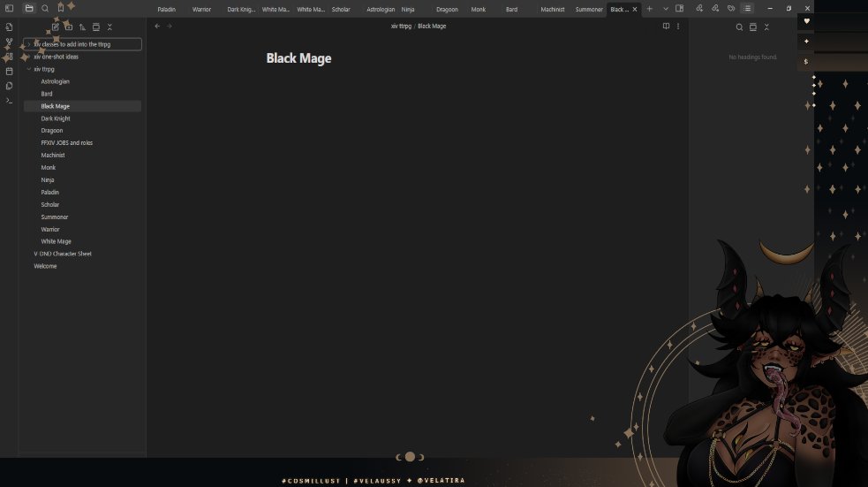Toggle auto-reveal current file in explorer
The width and height of the screenshot is (868, 487).
tap(95, 27)
